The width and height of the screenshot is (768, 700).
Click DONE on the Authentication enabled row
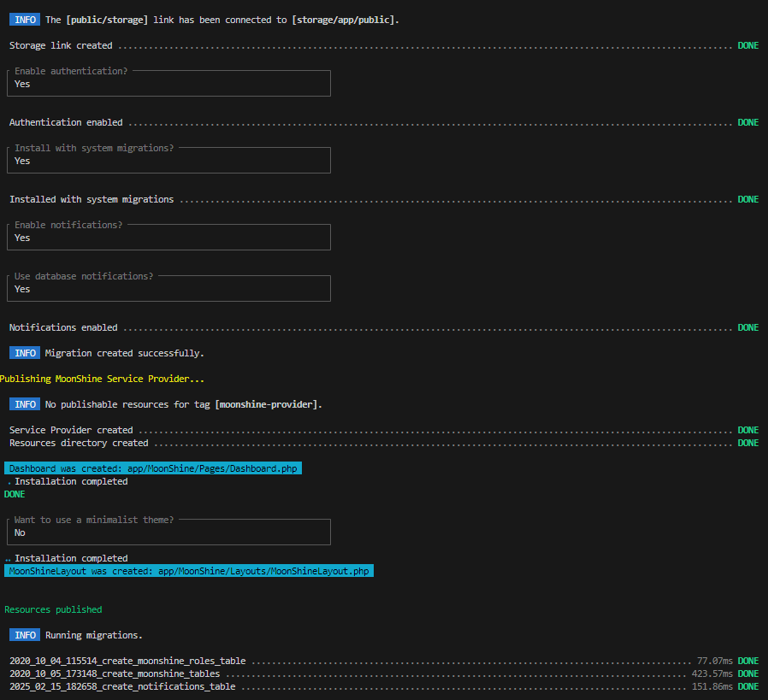point(748,122)
